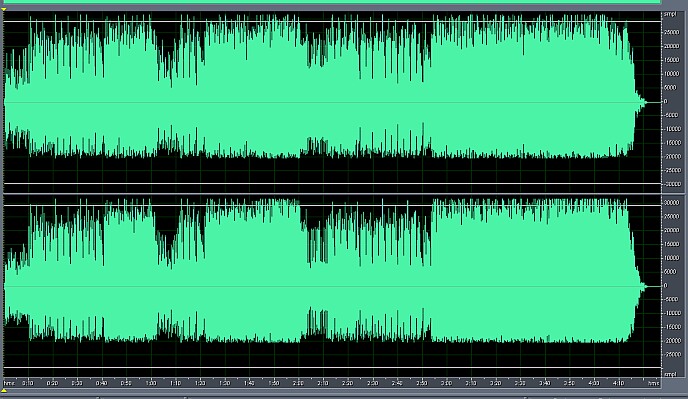Jump to the 3:00 mark on the time ruler
Screen dimensions: 688x399
pyautogui.click(x=446, y=383)
